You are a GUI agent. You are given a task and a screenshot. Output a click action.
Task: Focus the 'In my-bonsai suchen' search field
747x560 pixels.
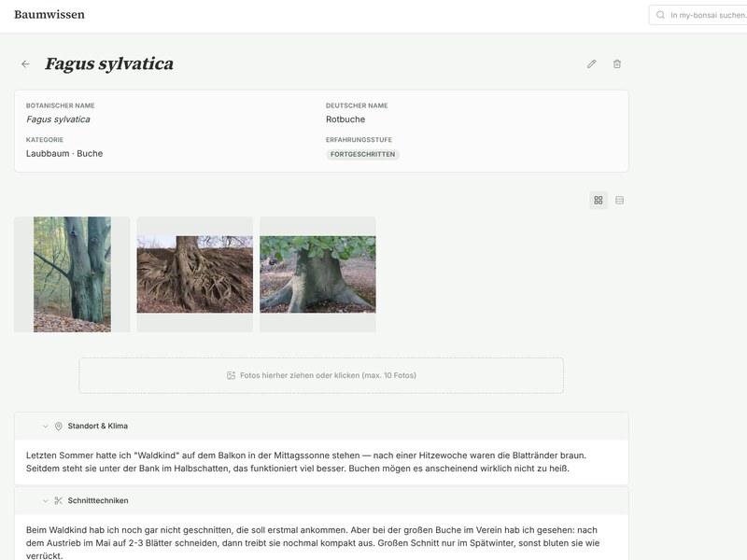tap(698, 15)
